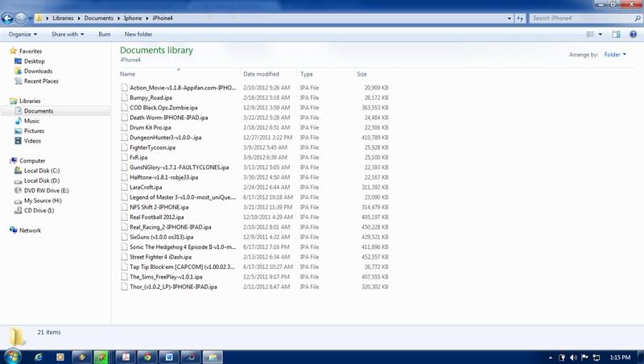Image resolution: width=644 pixels, height=364 pixels.
Task: Open the Help icon
Action: pos(634,34)
